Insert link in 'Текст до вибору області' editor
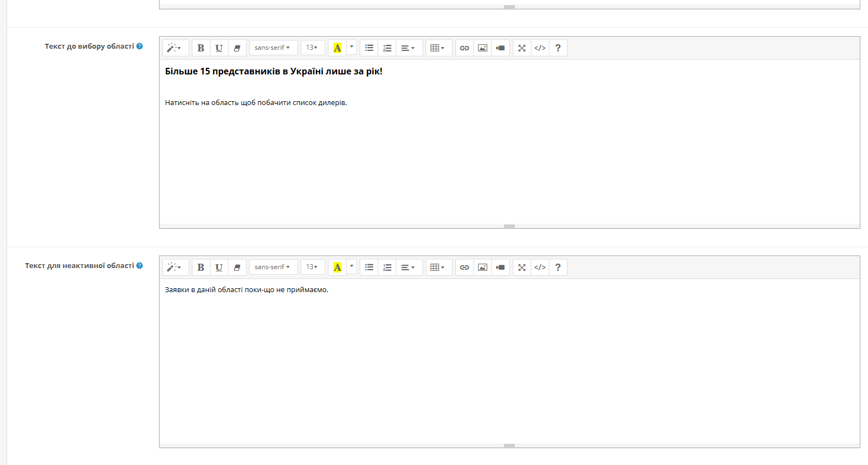868x465 pixels. click(x=465, y=48)
